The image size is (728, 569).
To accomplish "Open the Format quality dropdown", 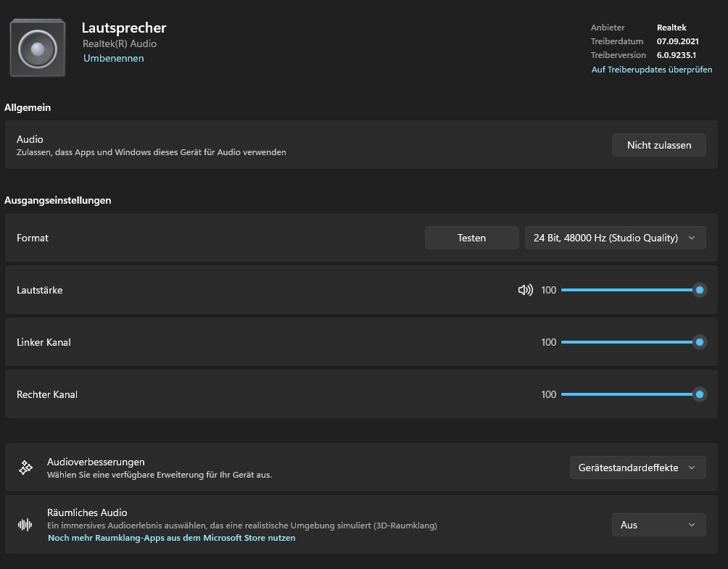I will tap(615, 238).
